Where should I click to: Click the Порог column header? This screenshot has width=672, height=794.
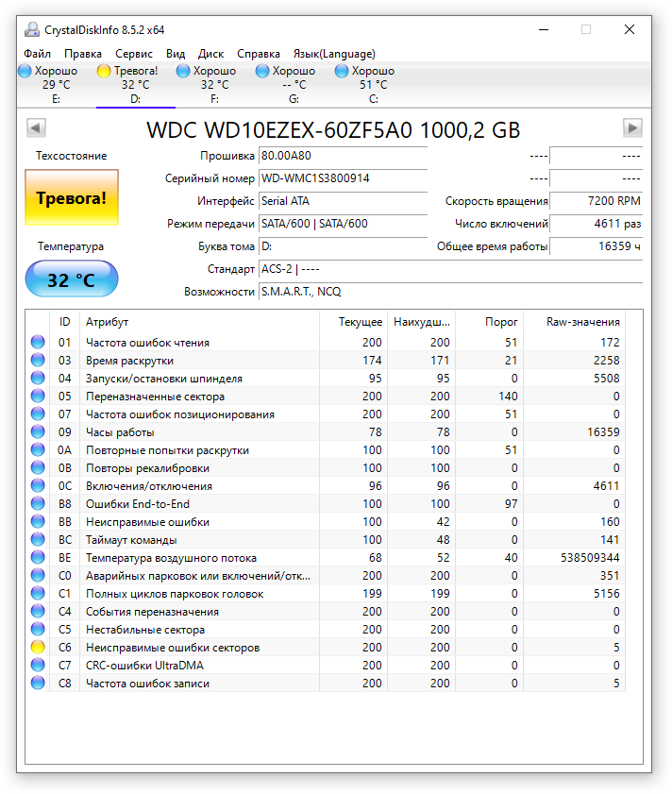(489, 322)
